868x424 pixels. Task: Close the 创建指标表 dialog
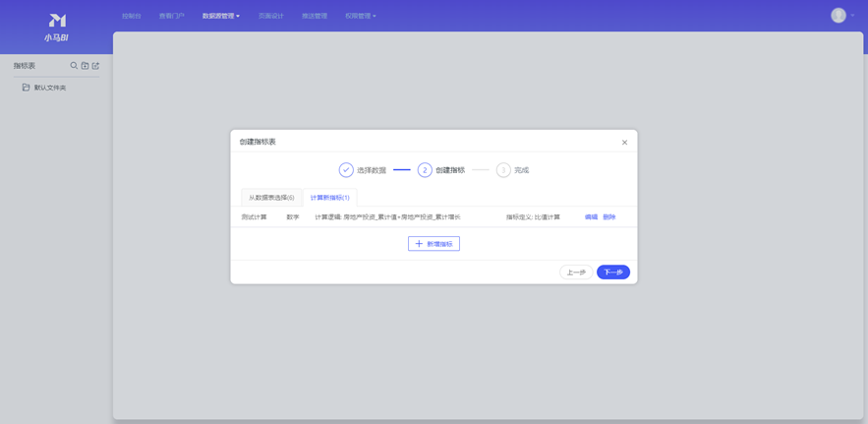(624, 143)
